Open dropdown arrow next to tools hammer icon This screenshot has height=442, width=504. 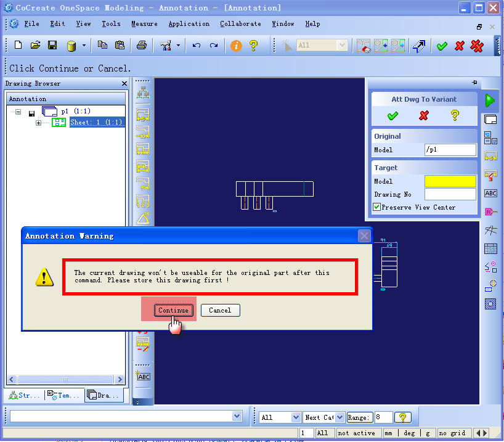click(x=179, y=46)
